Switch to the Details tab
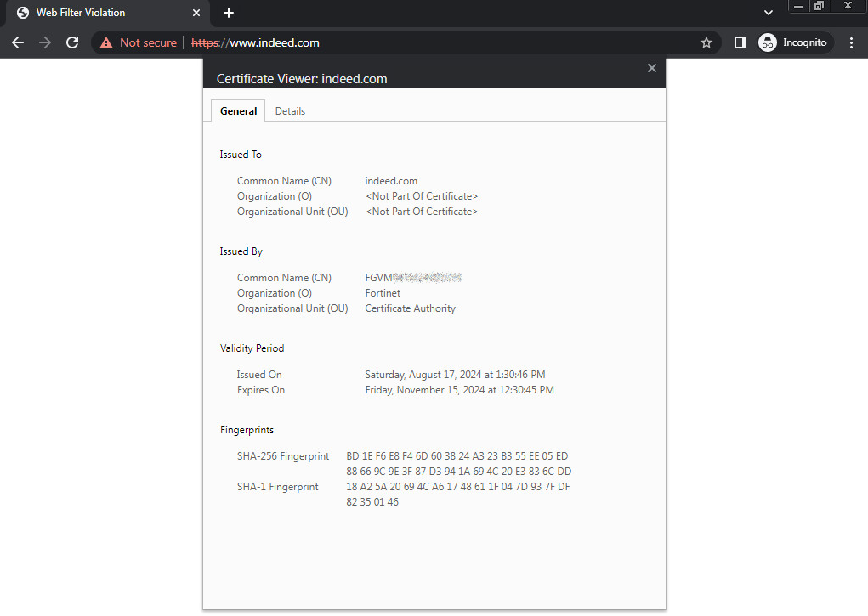Image resolution: width=868 pixels, height=616 pixels. 290,110
